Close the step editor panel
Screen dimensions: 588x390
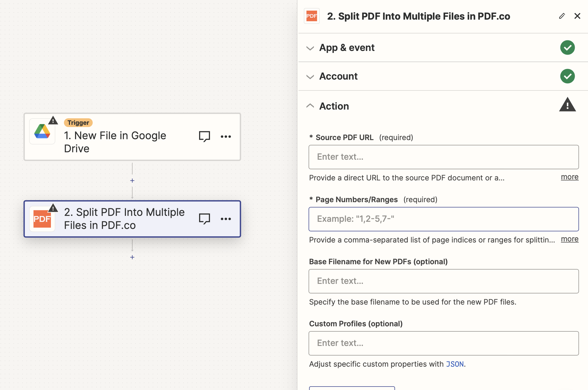[577, 16]
